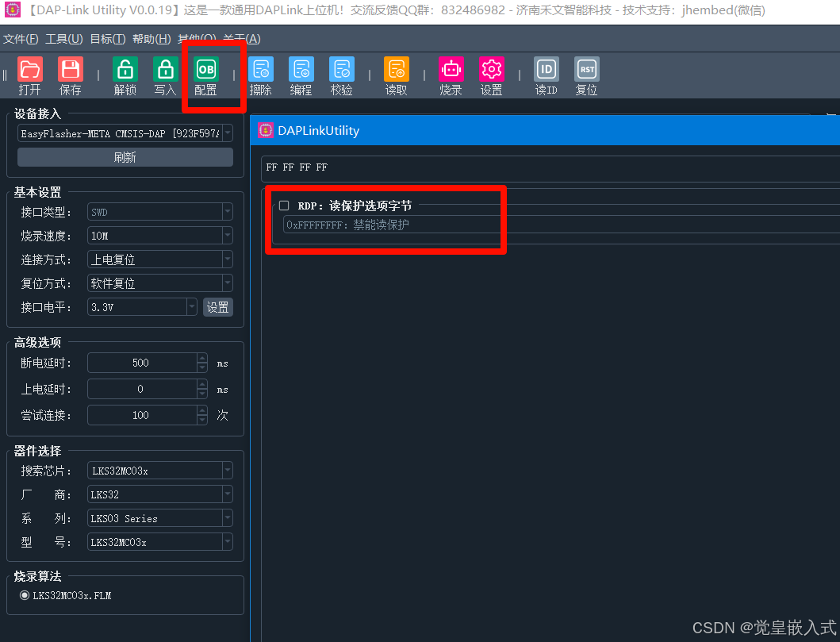Decrease 上电延时 with the down arrow
Screen dimensions: 840x642
point(202,394)
